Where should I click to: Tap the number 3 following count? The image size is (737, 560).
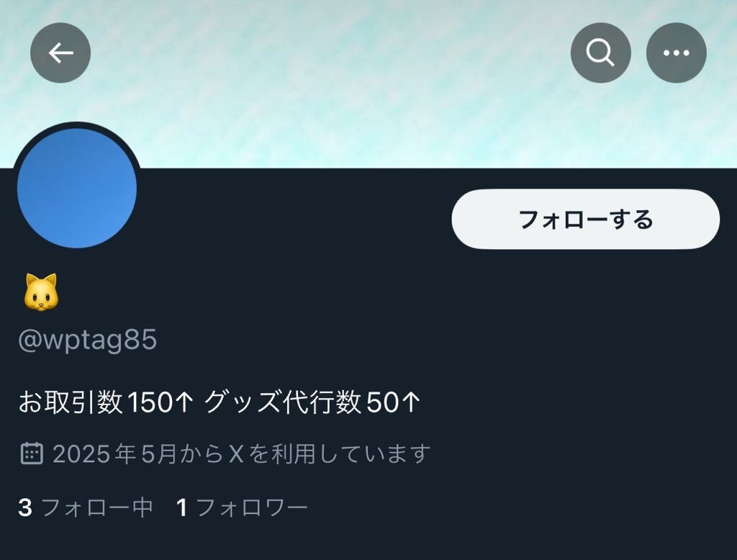pos(25,507)
